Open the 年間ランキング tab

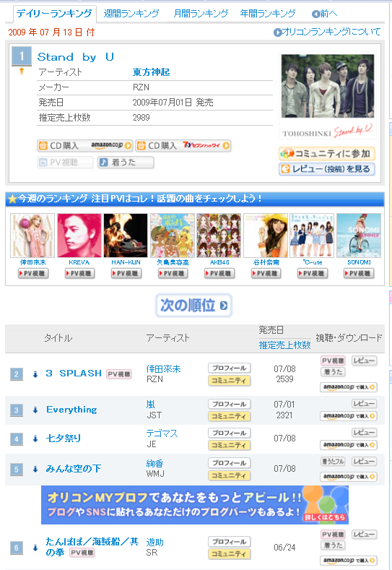[268, 14]
